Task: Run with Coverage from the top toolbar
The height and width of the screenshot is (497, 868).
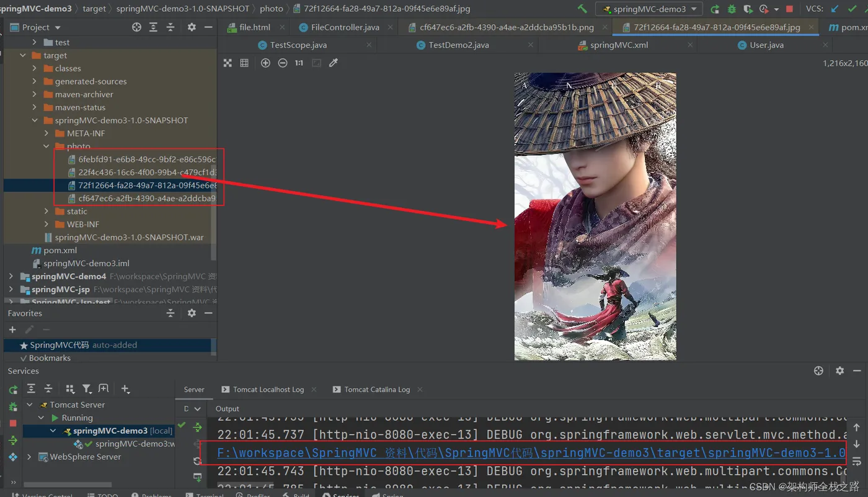Action: coord(748,9)
